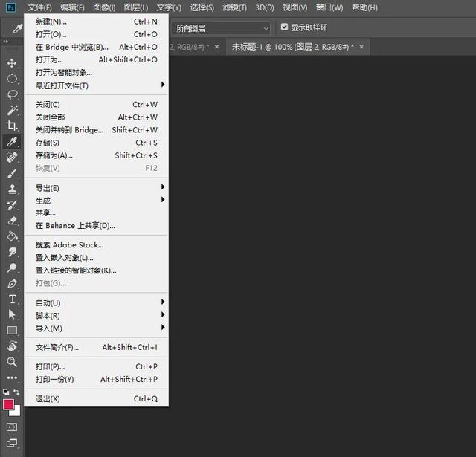The image size is (476, 457).
Task: Select the Clone Stamp tool
Action: click(12, 189)
